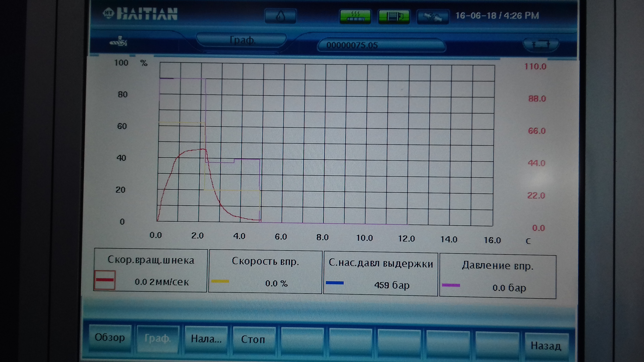644x362 pixels.
Task: Click the date and time display
Action: [x=497, y=16]
